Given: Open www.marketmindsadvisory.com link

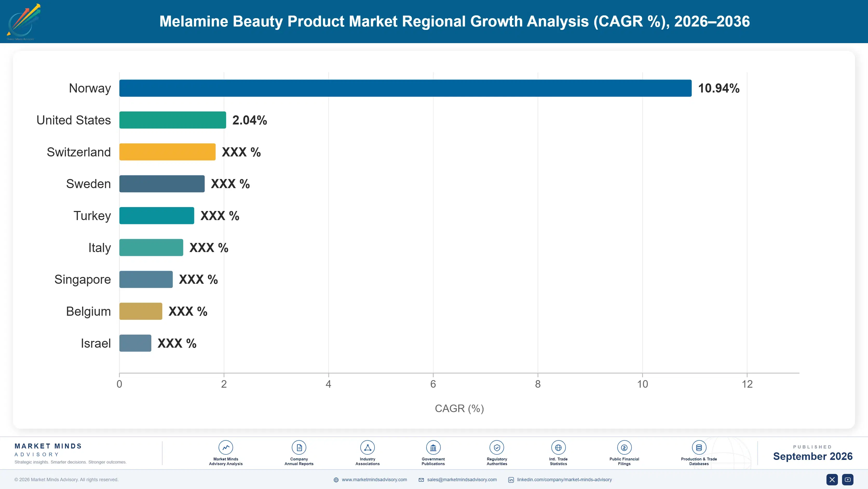Looking at the screenshot, I should 374,480.
